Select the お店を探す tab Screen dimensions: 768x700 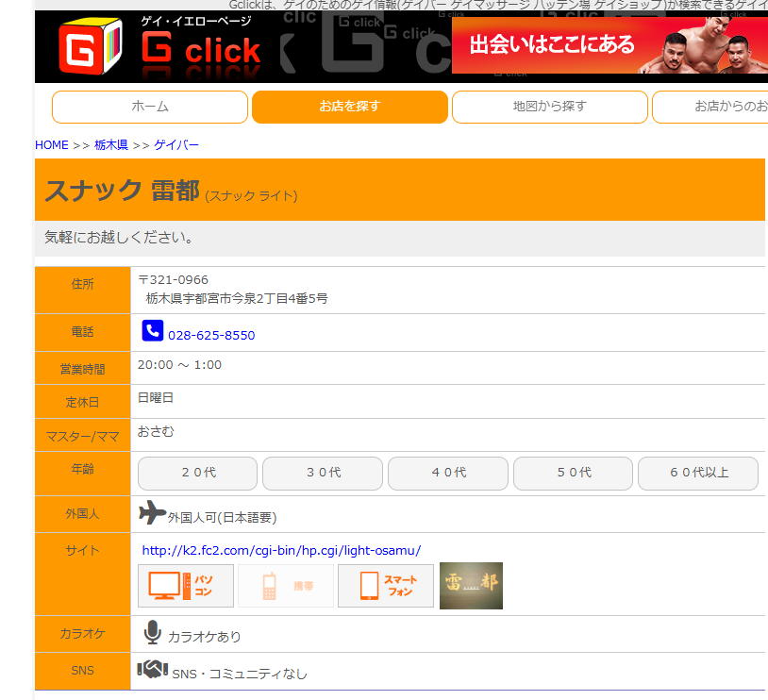coord(350,107)
